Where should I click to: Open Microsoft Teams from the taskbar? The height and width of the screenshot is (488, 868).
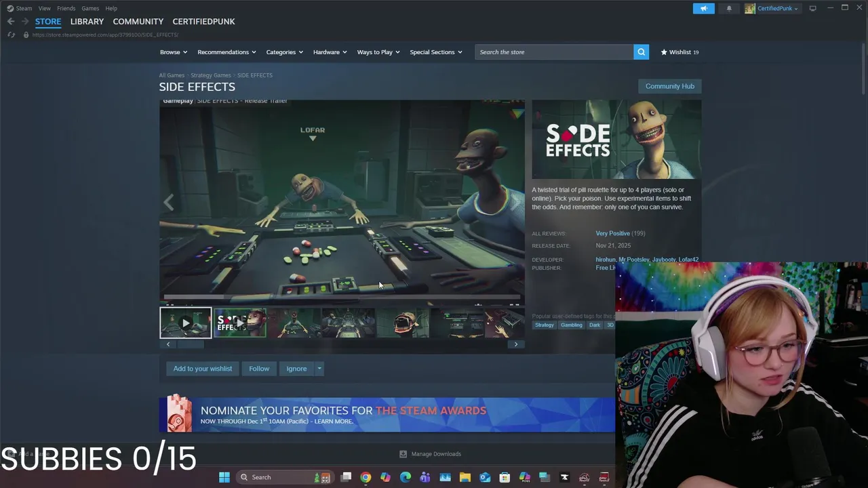coord(425,477)
